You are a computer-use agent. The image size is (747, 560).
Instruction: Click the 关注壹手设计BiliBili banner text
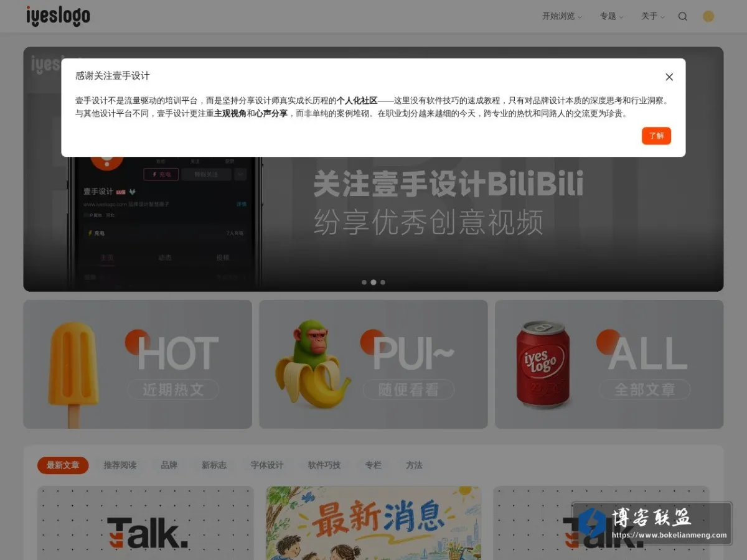448,185
